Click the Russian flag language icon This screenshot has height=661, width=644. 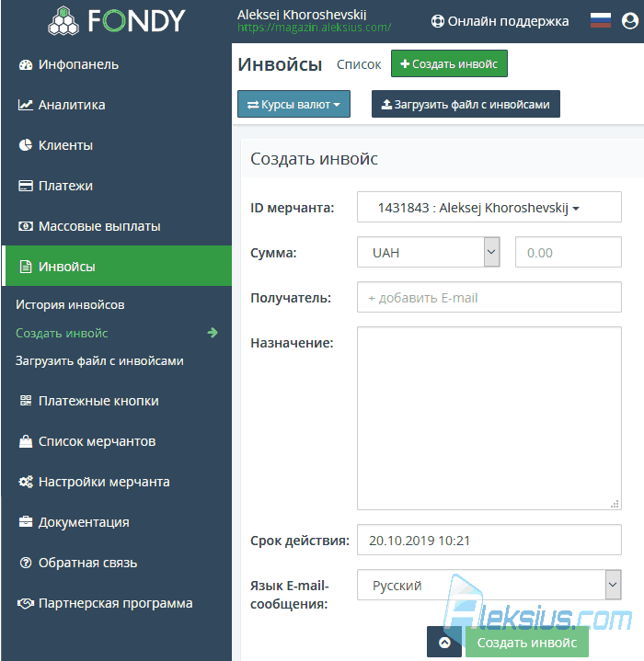click(601, 20)
